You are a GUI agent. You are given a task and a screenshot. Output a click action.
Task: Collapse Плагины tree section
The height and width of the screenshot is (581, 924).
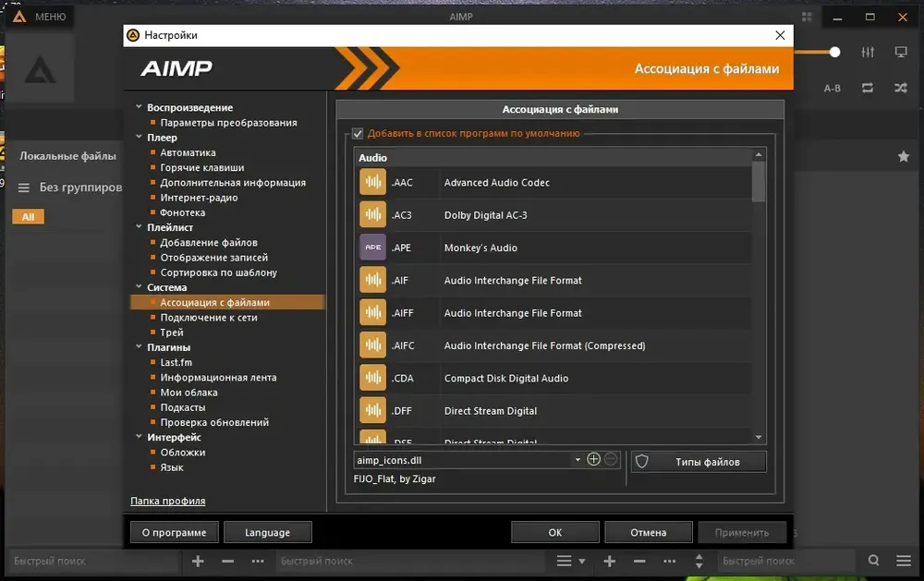pyautogui.click(x=140, y=346)
